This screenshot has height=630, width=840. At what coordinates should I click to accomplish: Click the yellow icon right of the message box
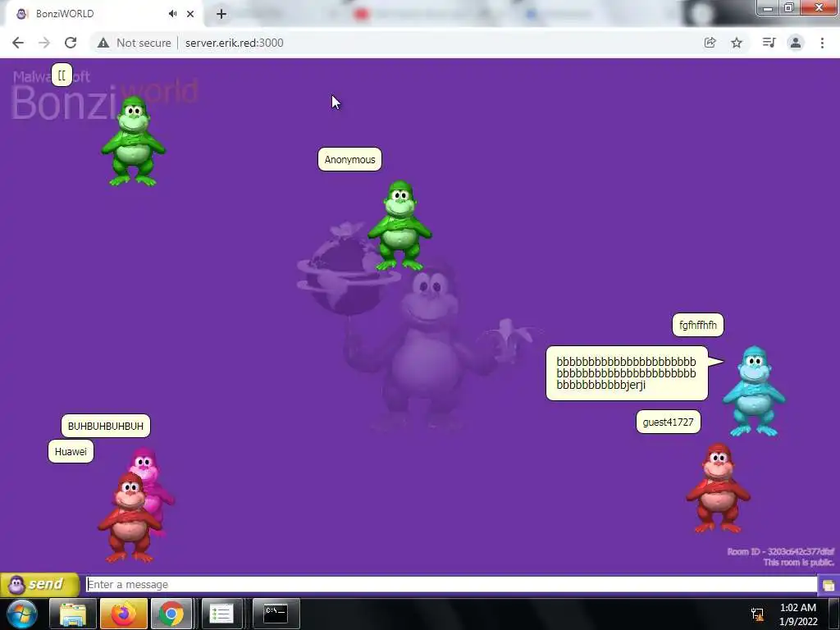click(x=829, y=585)
